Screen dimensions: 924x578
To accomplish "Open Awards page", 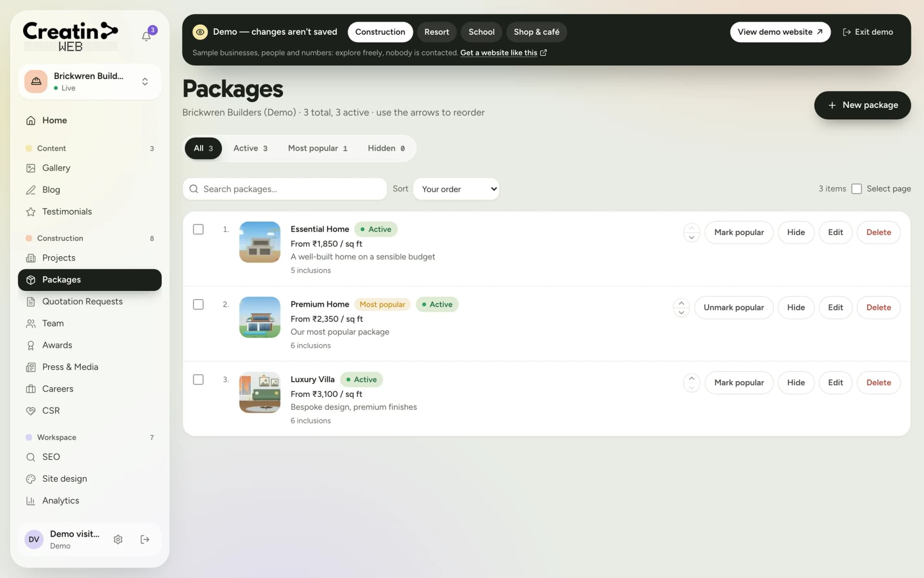I will [x=90, y=345].
